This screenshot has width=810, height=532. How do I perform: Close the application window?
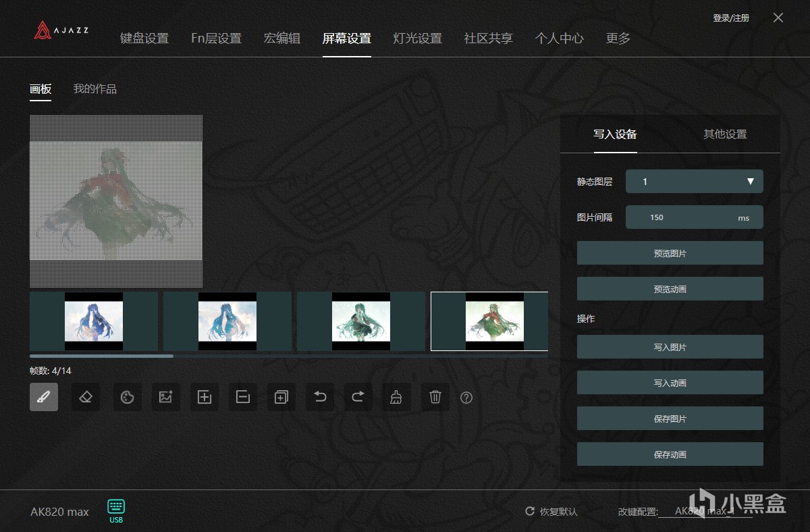778,18
